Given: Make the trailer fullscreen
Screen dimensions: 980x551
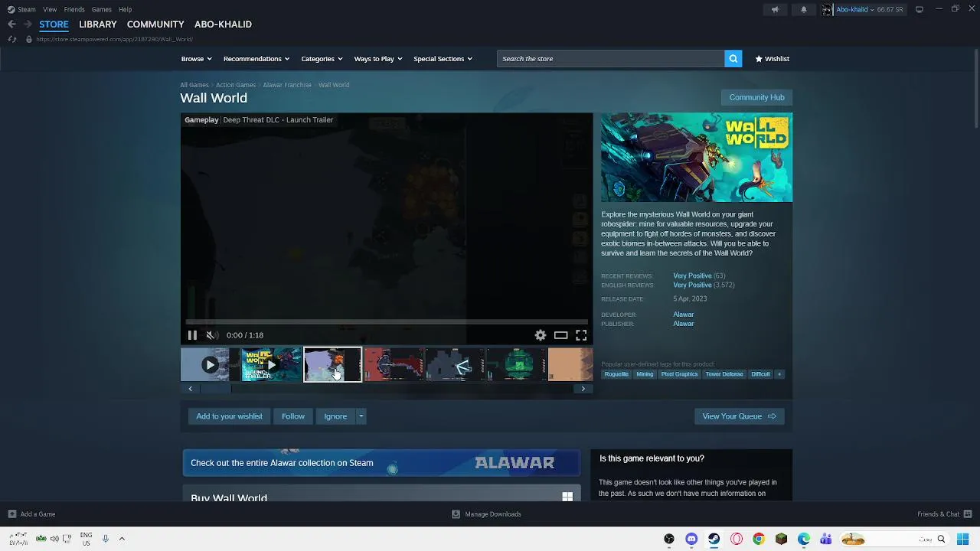Looking at the screenshot, I should (x=581, y=335).
